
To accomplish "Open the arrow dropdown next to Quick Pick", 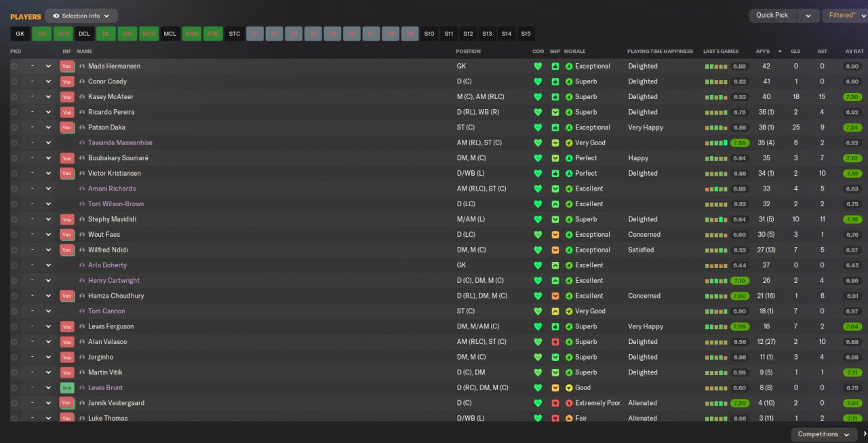I will tap(808, 16).
